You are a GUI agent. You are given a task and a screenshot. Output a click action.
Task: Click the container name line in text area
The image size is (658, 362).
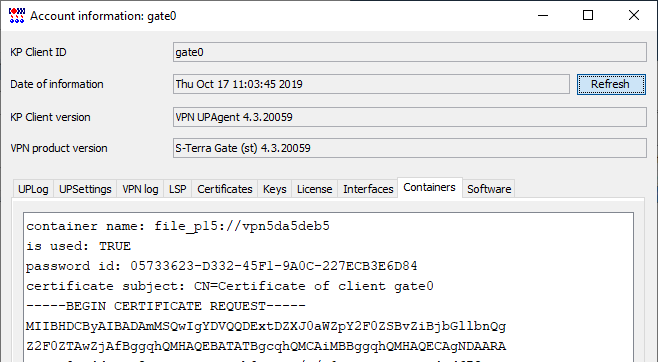[178, 226]
